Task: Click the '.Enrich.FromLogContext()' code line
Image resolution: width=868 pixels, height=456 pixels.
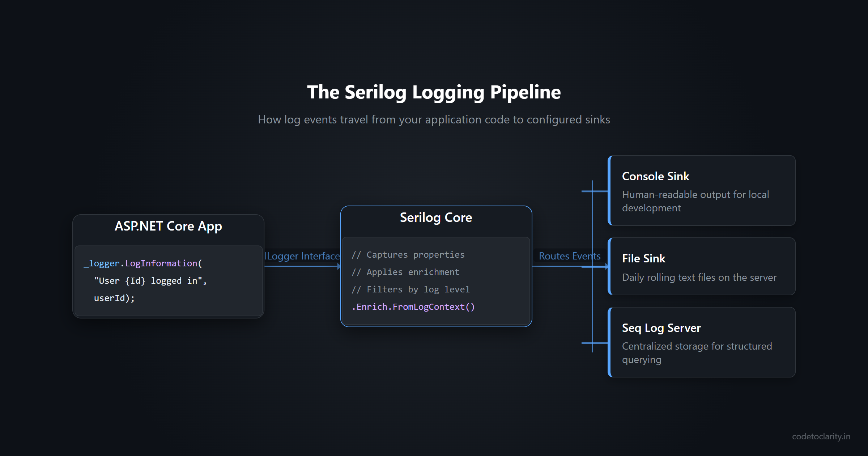Action: pos(413,307)
